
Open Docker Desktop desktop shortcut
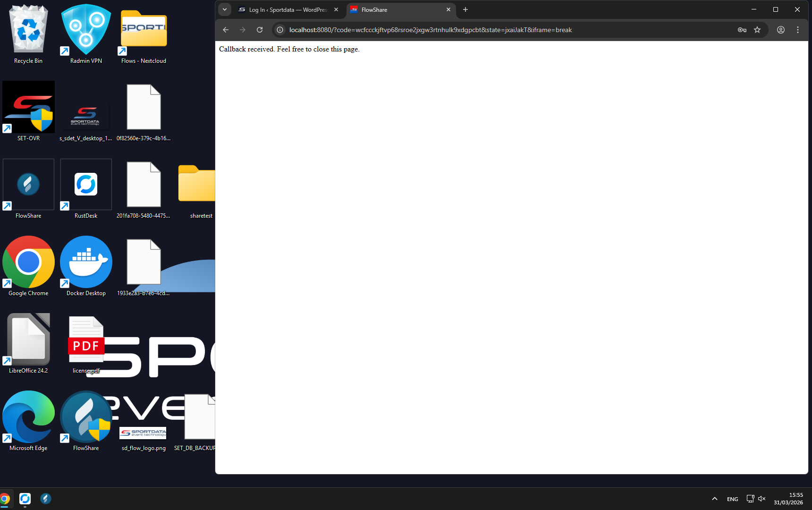[x=86, y=263]
